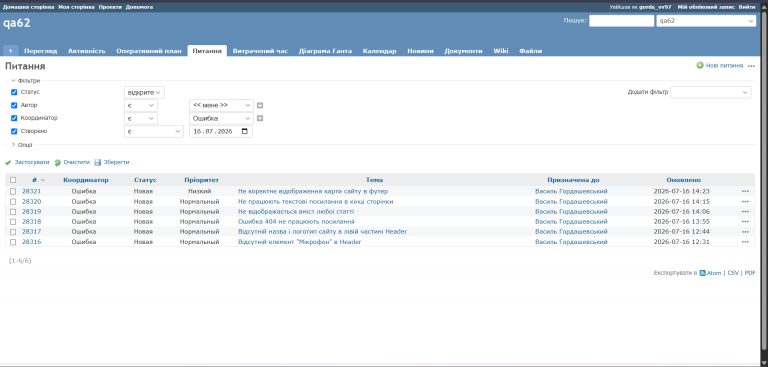Open the three-dots actions menu beside Нові питання
Screen dimensions: 768x367
[751, 66]
